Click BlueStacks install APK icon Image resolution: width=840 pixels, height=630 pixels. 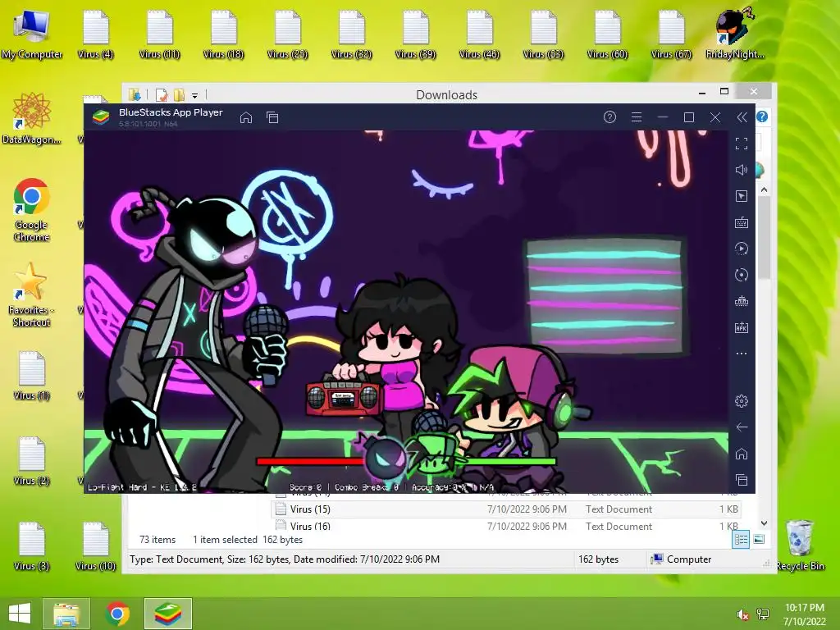(x=742, y=327)
